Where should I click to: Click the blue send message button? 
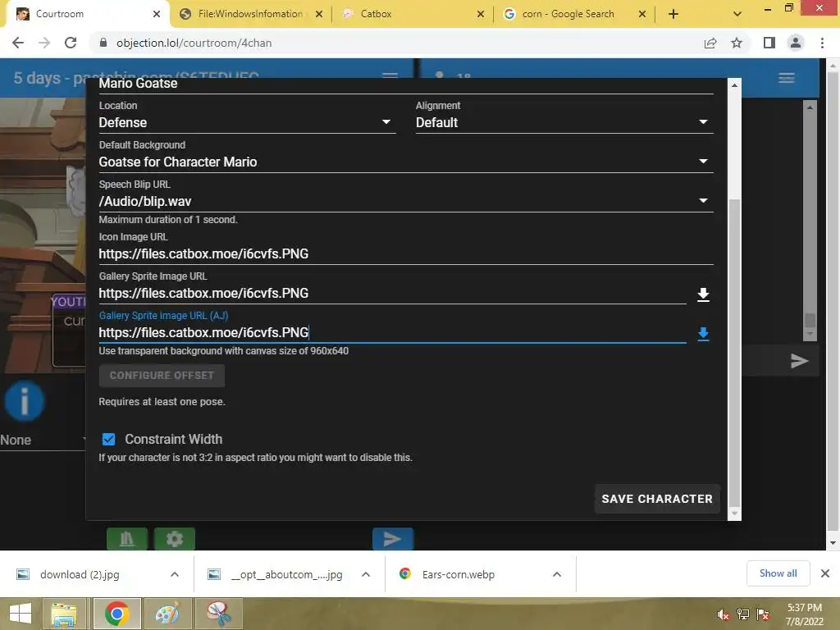(393, 538)
